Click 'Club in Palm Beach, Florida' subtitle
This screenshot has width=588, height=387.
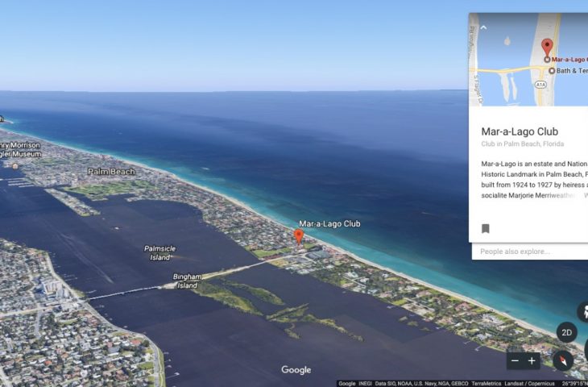[x=523, y=144]
